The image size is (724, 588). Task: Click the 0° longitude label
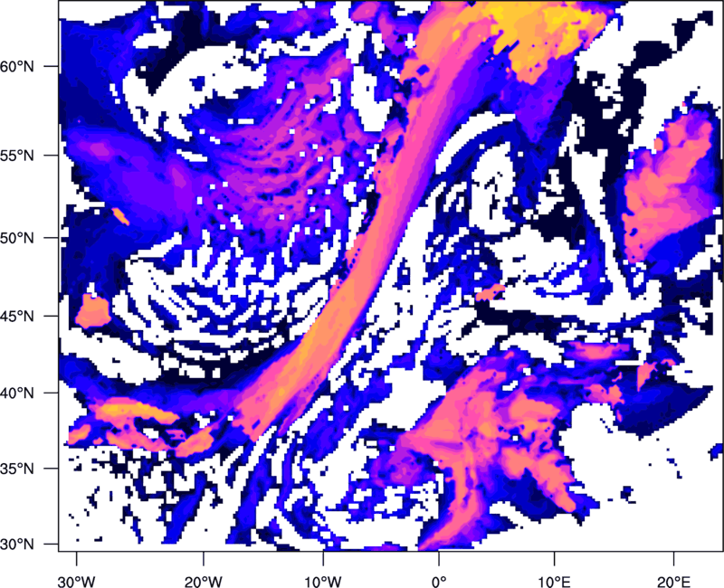[x=439, y=582]
